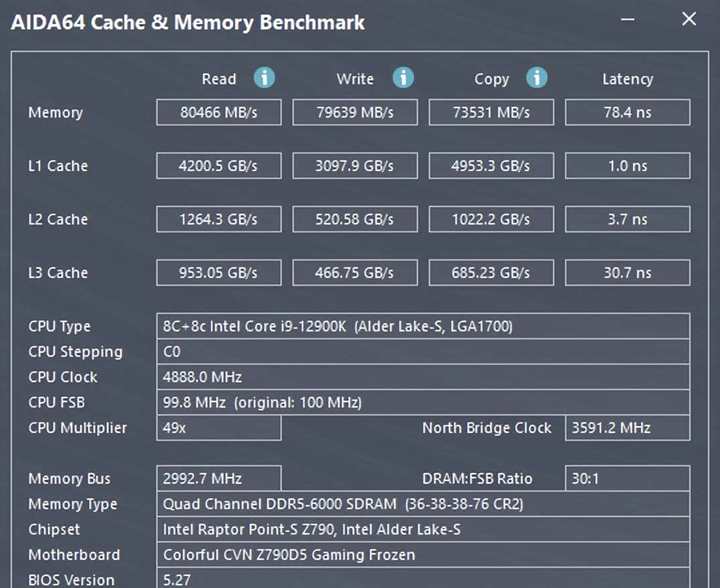720x588 pixels.
Task: Select the CPU Stepping value C0
Action: 423,351
